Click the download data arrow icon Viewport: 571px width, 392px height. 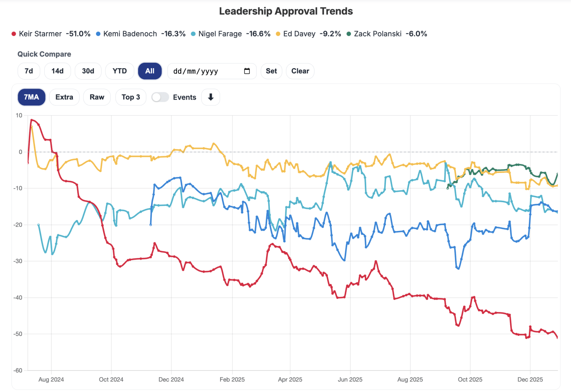(211, 97)
